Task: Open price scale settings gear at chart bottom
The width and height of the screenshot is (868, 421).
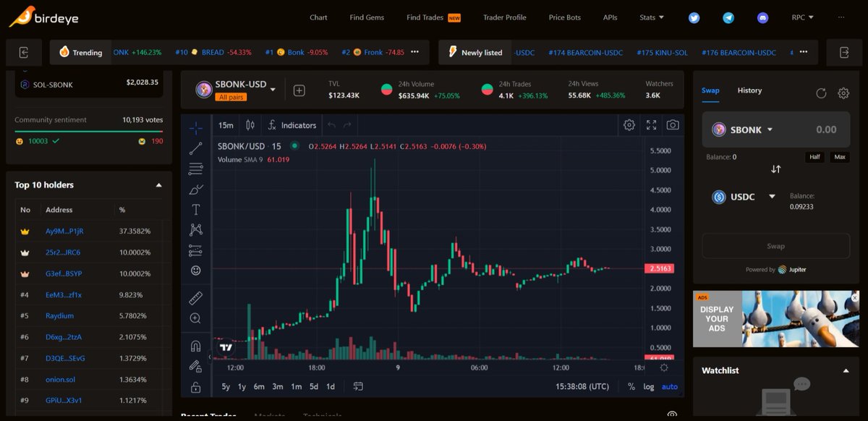Action: 664,367
